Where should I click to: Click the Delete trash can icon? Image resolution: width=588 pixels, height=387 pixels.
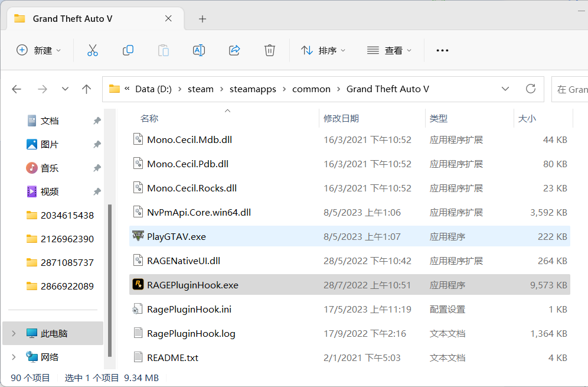click(270, 50)
